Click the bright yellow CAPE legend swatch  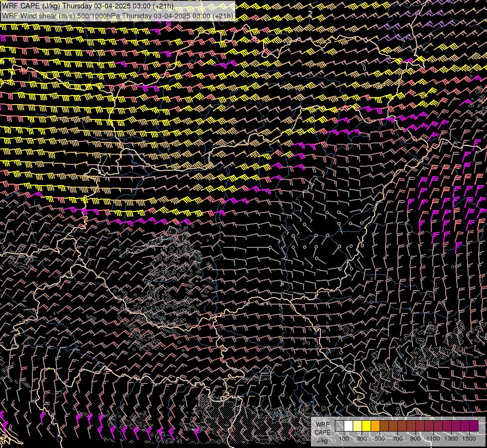tap(366, 426)
